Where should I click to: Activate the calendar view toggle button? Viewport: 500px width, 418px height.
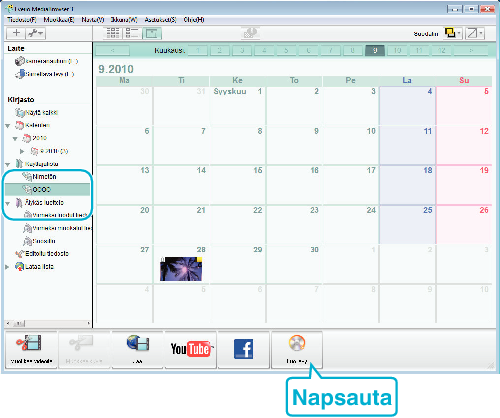(x=152, y=33)
